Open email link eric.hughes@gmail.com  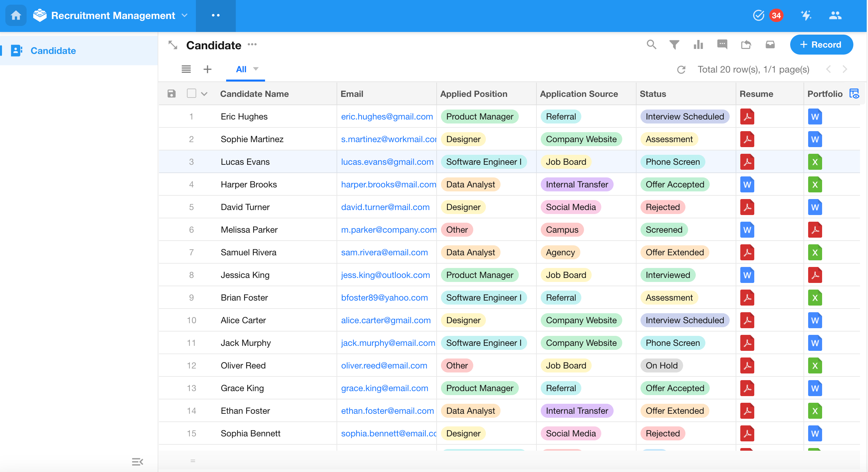pyautogui.click(x=387, y=117)
